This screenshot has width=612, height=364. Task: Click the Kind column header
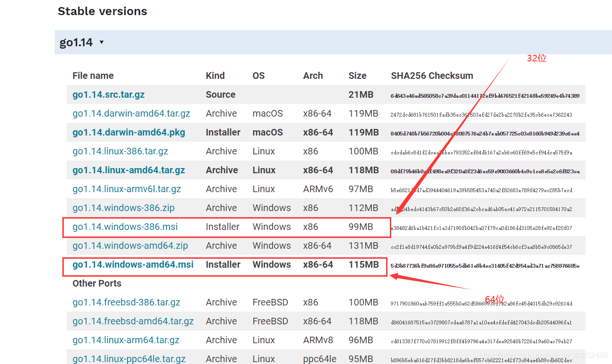[x=215, y=76]
